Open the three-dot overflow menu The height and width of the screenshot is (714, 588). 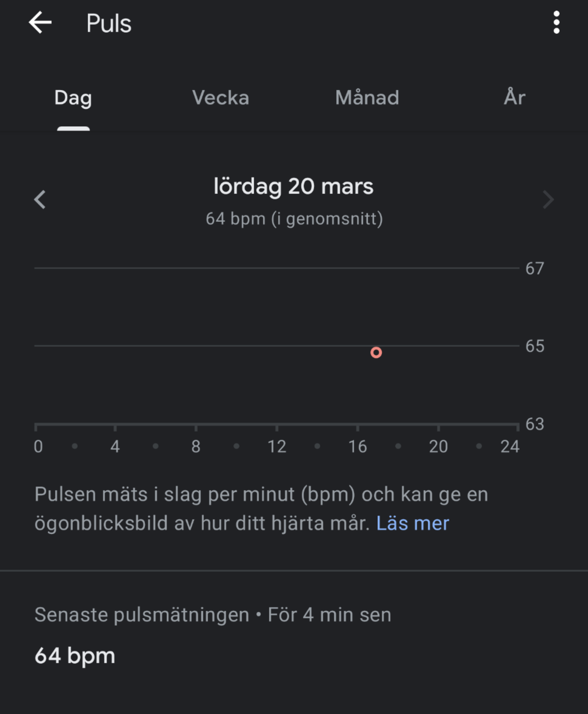556,23
